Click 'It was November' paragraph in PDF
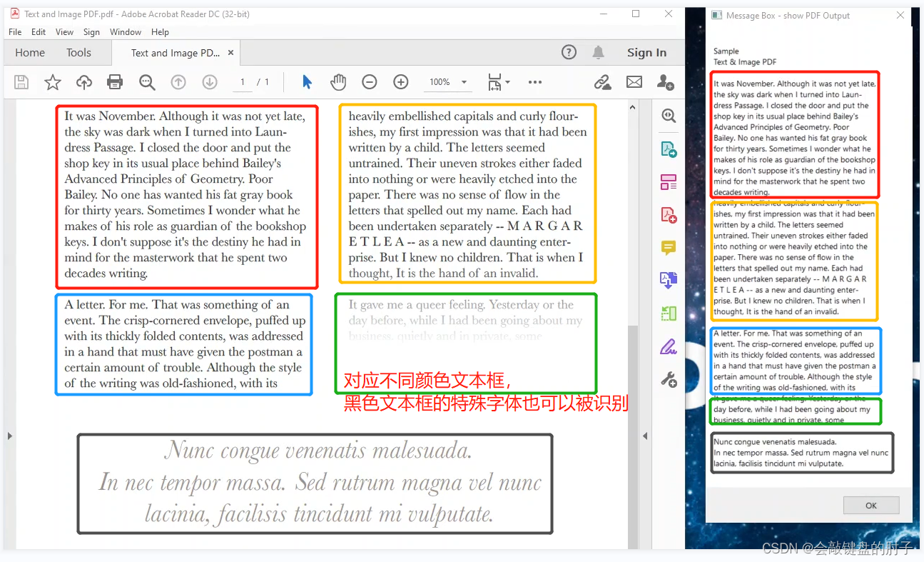Viewport: 924px width, 562px height. pyautogui.click(x=186, y=194)
